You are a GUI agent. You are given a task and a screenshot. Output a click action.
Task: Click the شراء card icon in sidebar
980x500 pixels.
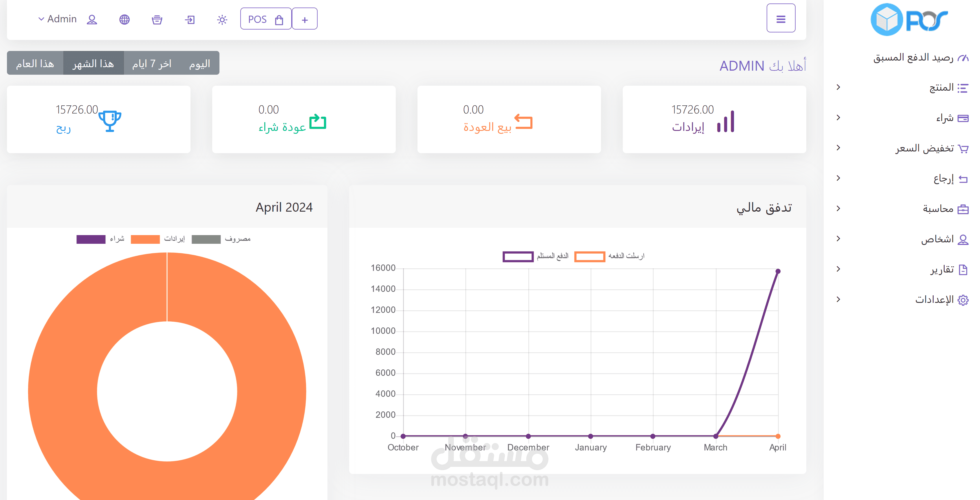click(x=963, y=118)
